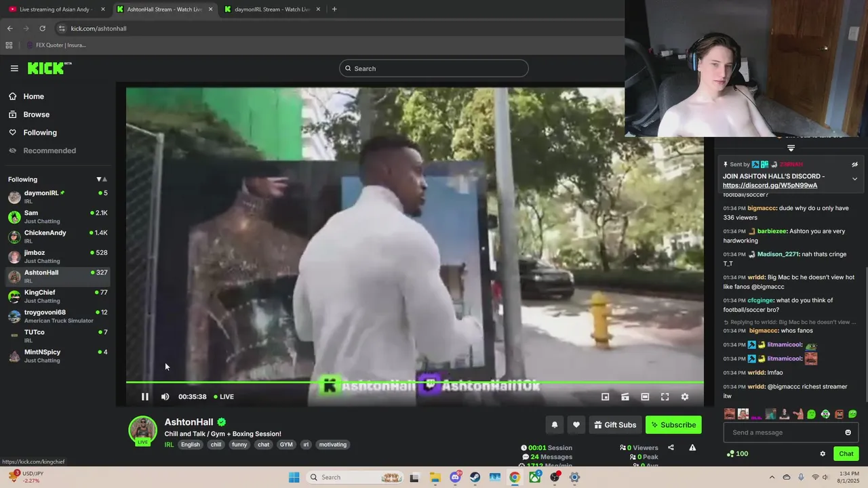The height and width of the screenshot is (488, 868).
Task: Open jimboz channel from Following
Action: coord(58,256)
